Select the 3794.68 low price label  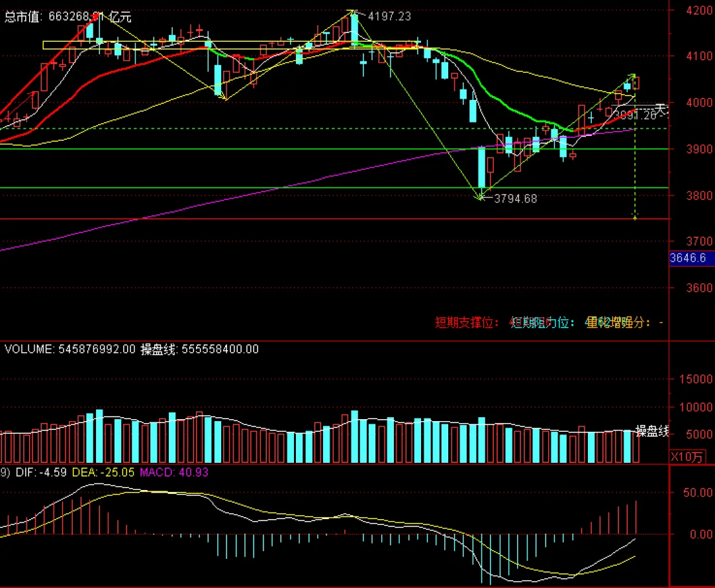(515, 199)
